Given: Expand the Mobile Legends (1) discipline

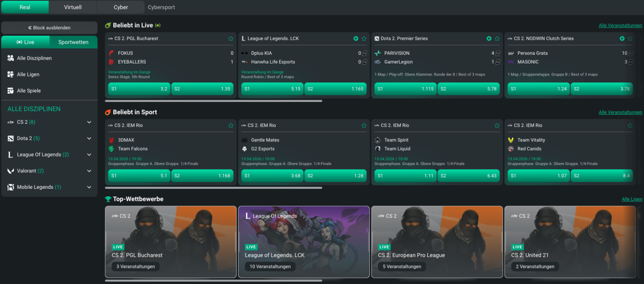Looking at the screenshot, I should pos(89,187).
